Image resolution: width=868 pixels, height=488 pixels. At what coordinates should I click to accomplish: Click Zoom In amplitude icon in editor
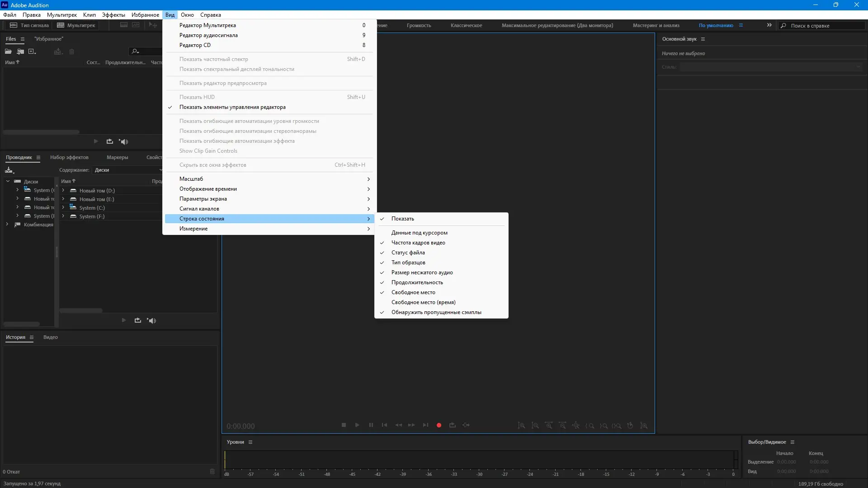click(x=521, y=426)
